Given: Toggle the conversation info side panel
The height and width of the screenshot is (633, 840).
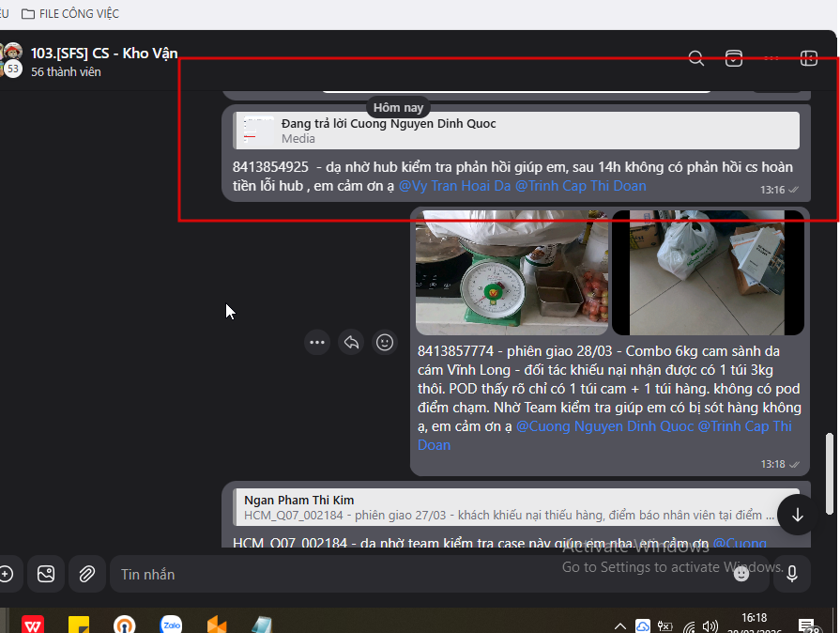Looking at the screenshot, I should [x=808, y=58].
